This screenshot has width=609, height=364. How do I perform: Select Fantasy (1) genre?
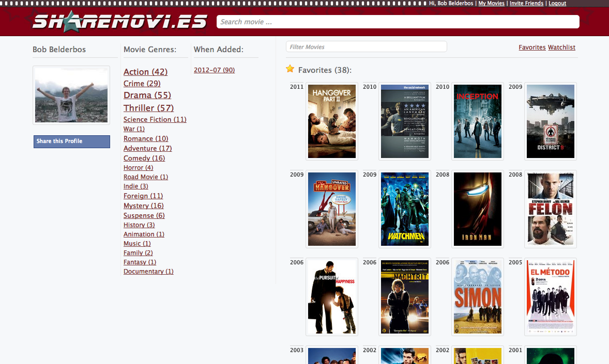coord(140,262)
